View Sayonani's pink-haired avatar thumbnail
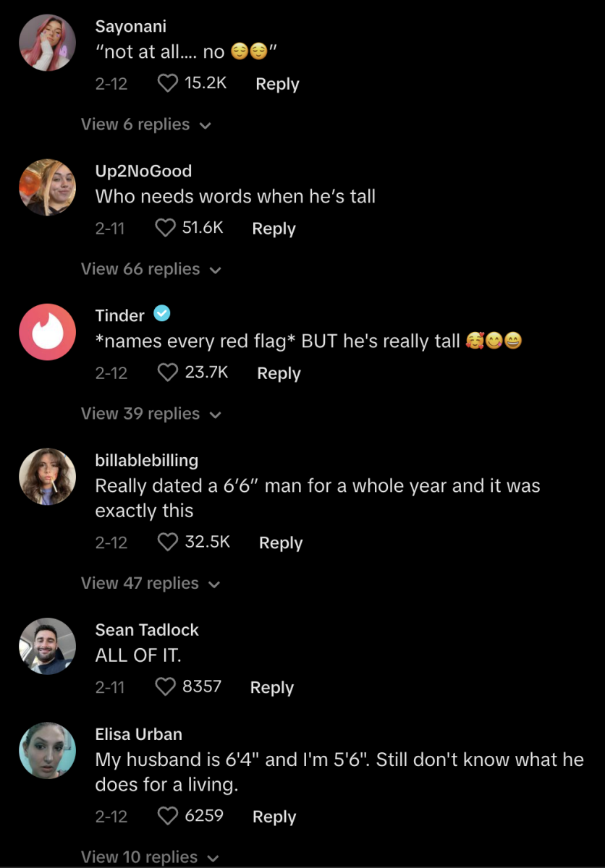 pyautogui.click(x=47, y=43)
